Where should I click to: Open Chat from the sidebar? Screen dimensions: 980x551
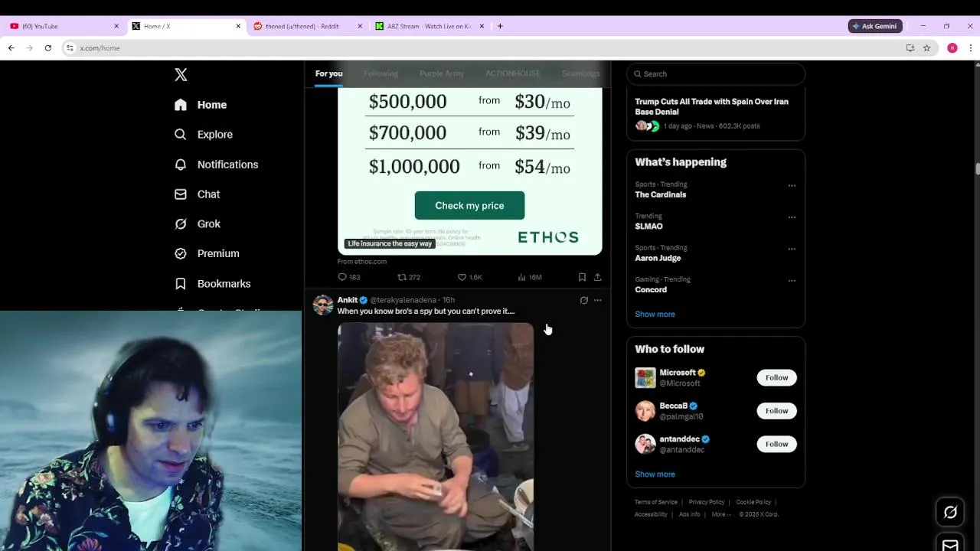tap(198, 194)
